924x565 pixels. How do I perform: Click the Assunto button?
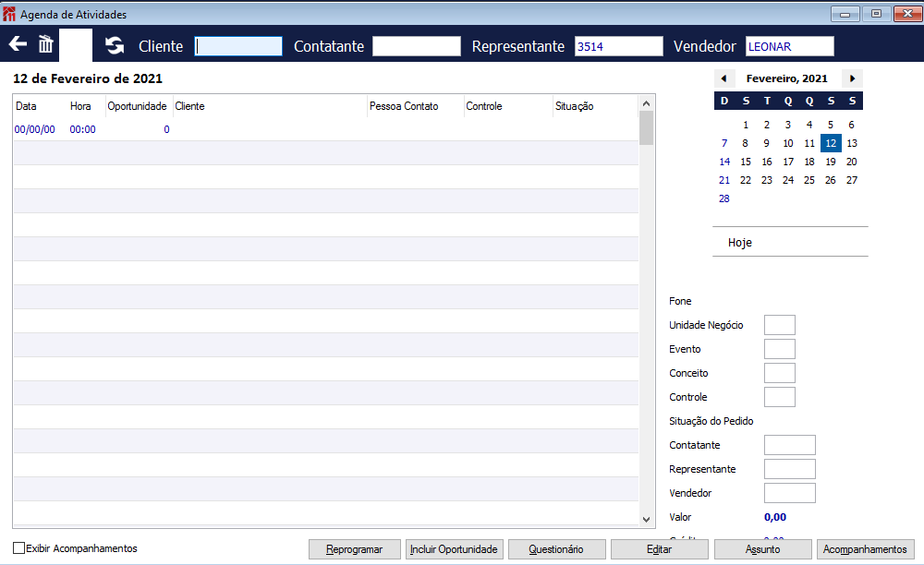point(762,549)
